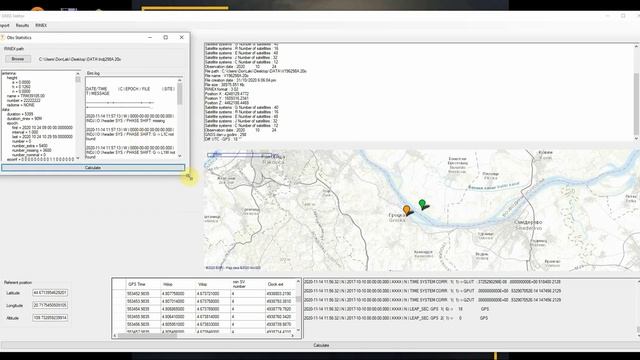This screenshot has height=360, width=640.
Task: Select the antenna tree node
Action: pos(9,73)
